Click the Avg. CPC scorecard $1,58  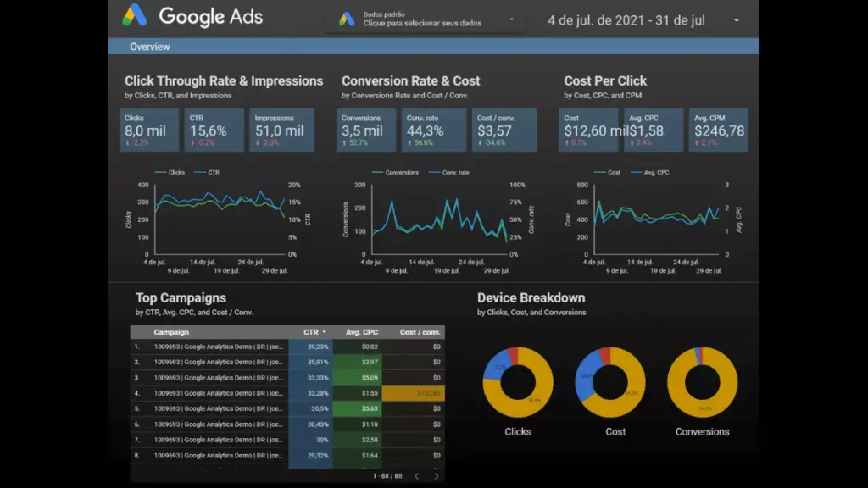pos(654,130)
